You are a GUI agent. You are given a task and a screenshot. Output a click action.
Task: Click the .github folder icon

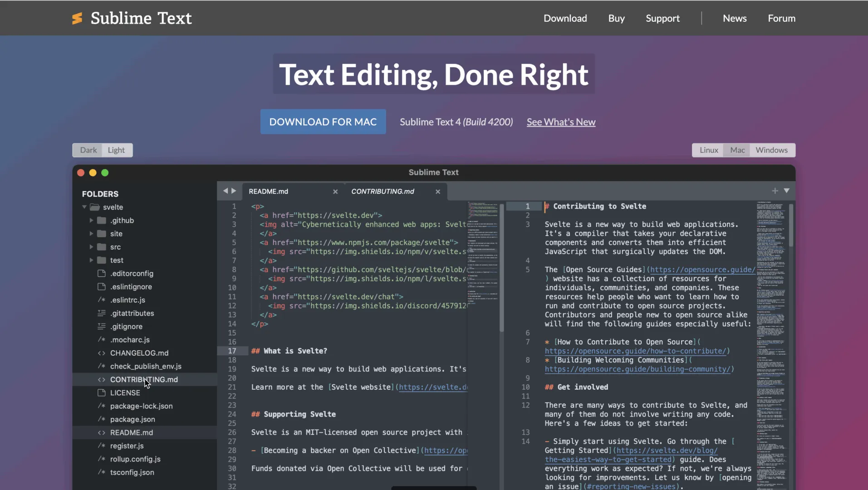click(x=102, y=220)
